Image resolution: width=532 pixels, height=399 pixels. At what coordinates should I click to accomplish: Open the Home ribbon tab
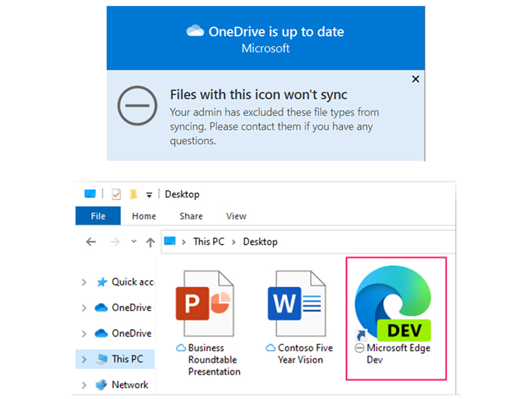144,216
